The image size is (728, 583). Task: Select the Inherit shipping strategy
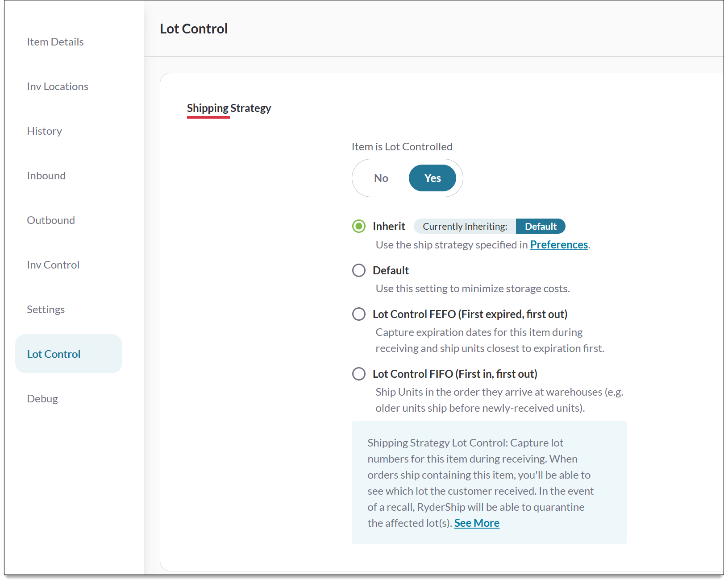(x=358, y=226)
